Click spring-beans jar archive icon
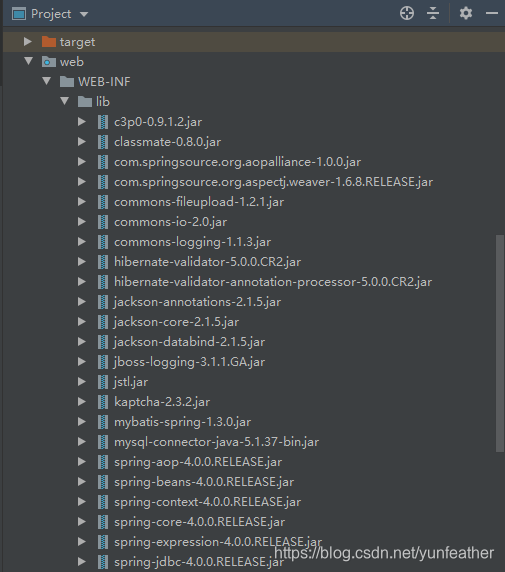Viewport: 505px width, 572px height. point(103,482)
